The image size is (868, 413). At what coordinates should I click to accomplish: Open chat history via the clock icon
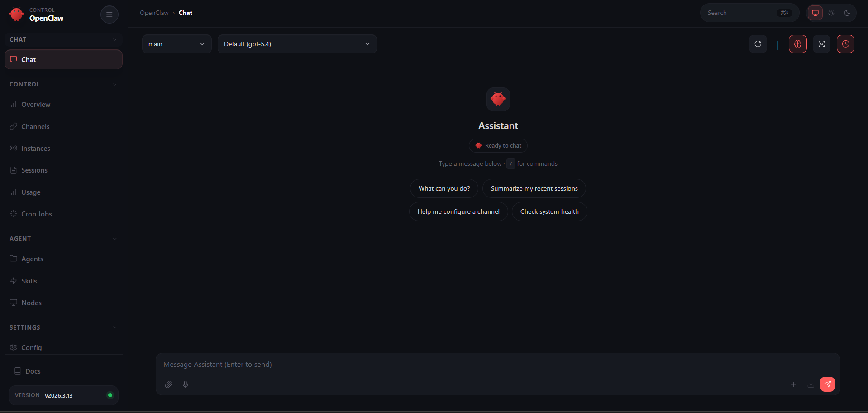click(845, 44)
